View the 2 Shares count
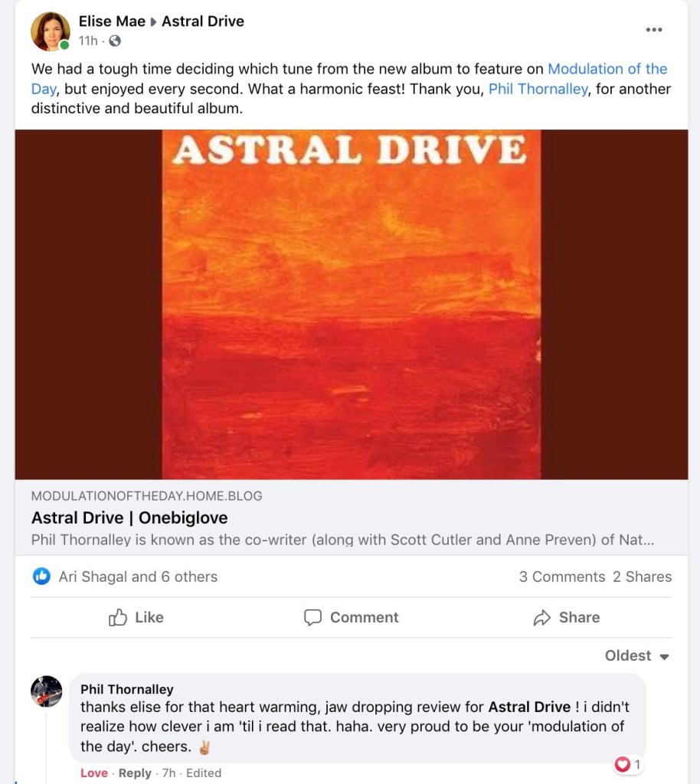This screenshot has height=784, width=700. coord(642,577)
